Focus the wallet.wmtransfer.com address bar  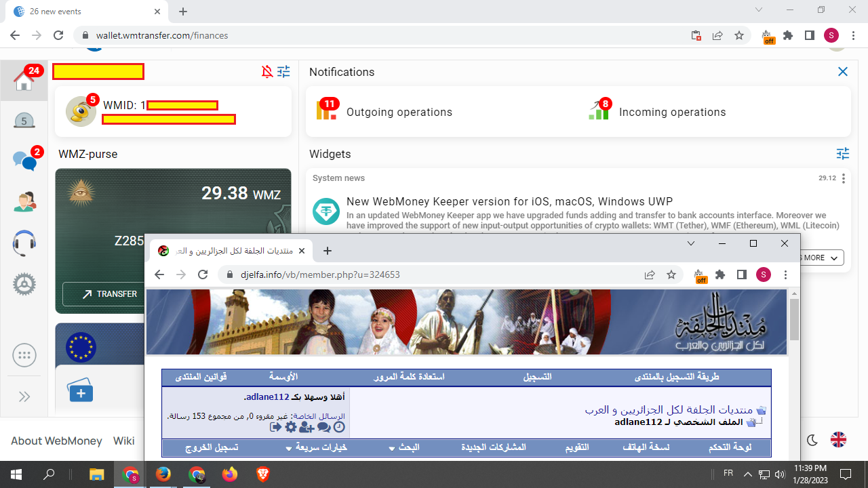click(380, 35)
